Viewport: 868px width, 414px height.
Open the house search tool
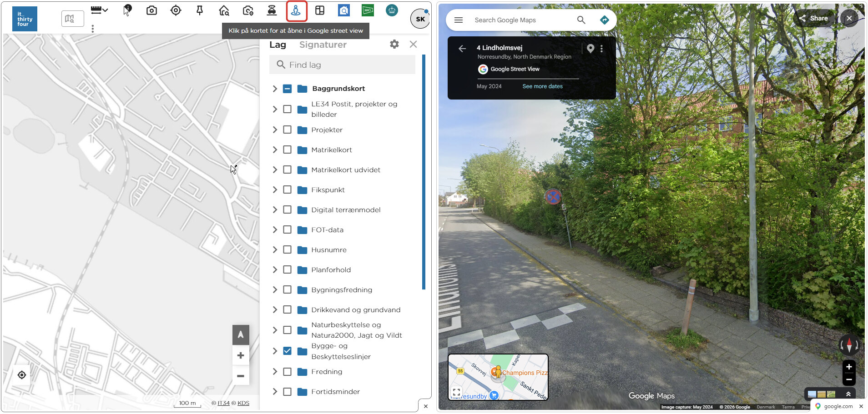click(x=224, y=10)
